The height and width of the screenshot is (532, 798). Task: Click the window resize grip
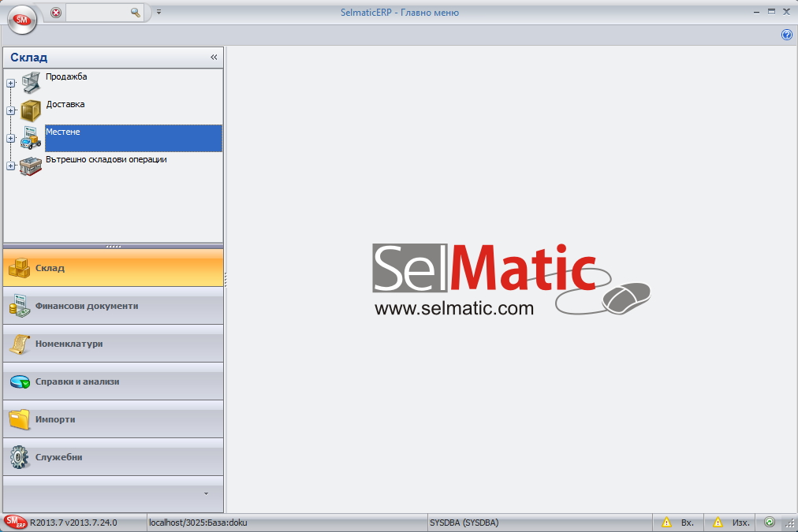790,523
